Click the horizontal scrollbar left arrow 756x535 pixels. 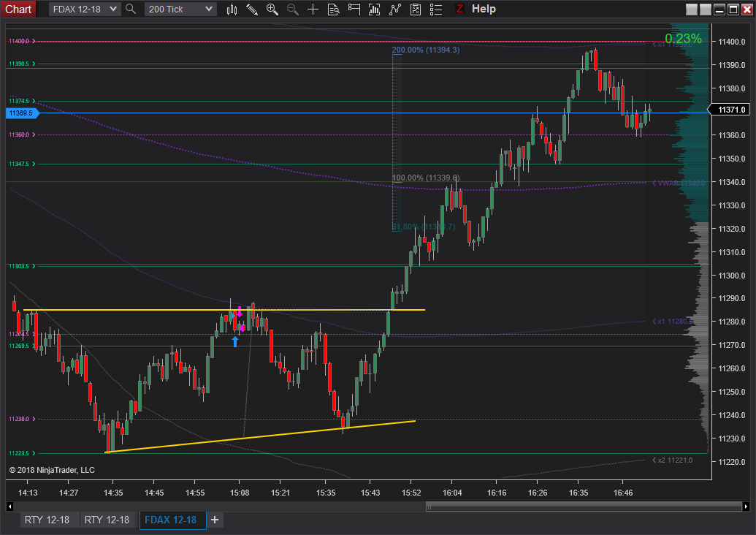coord(9,506)
